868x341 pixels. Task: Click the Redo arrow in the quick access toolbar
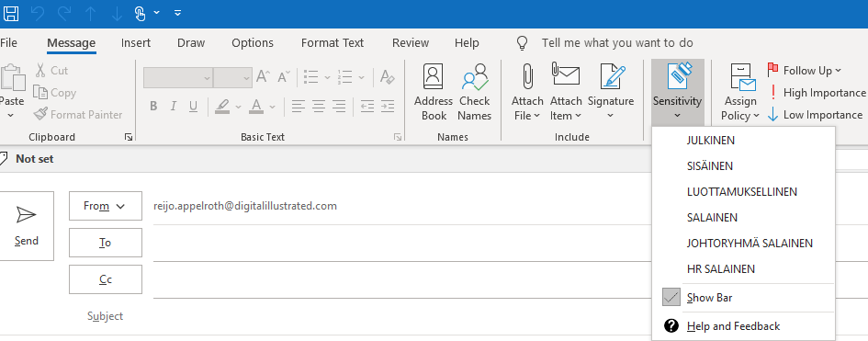click(64, 13)
